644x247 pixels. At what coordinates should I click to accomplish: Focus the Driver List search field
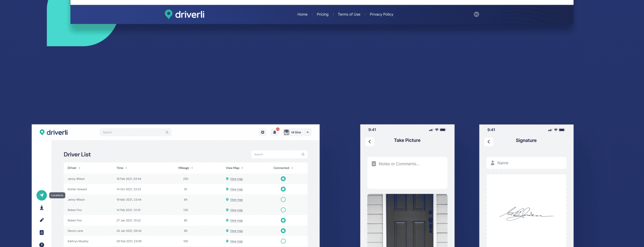click(x=279, y=154)
